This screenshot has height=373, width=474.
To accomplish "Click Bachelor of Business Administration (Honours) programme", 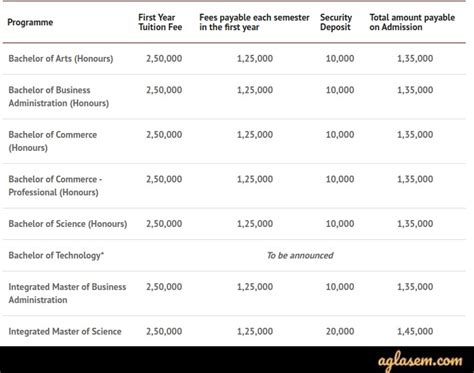I will 59,96.
